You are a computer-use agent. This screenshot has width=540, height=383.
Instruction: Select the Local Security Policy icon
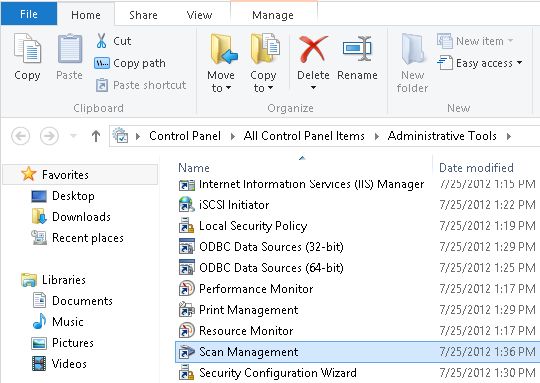(x=187, y=226)
